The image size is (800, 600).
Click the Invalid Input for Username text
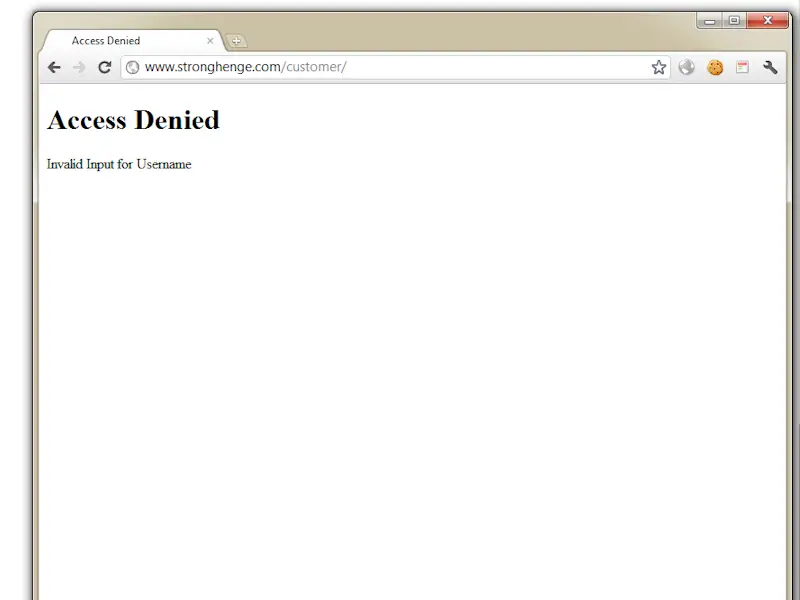pos(119,164)
